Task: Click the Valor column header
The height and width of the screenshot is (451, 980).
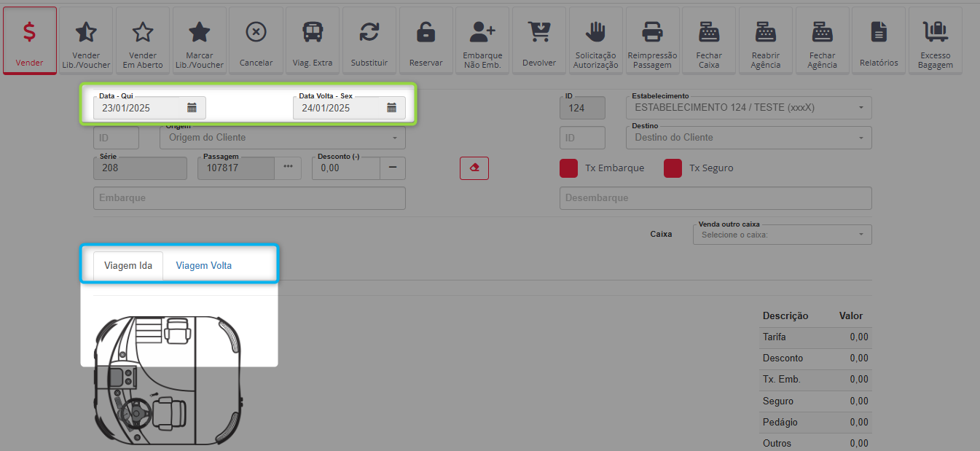Action: [x=851, y=316]
